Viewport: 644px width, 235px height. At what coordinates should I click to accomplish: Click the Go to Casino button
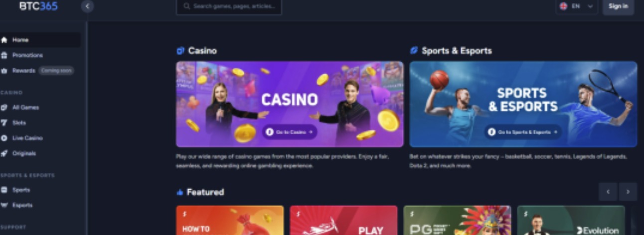point(290,132)
